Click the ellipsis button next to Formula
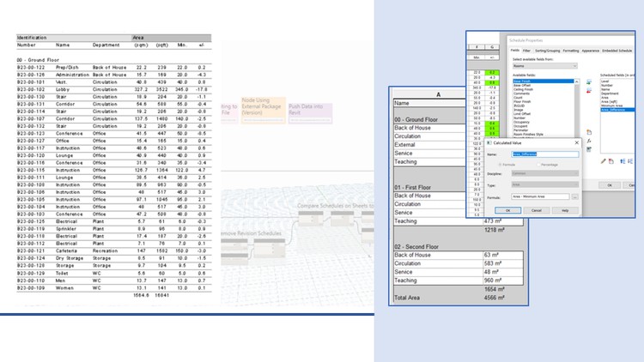 [x=575, y=196]
